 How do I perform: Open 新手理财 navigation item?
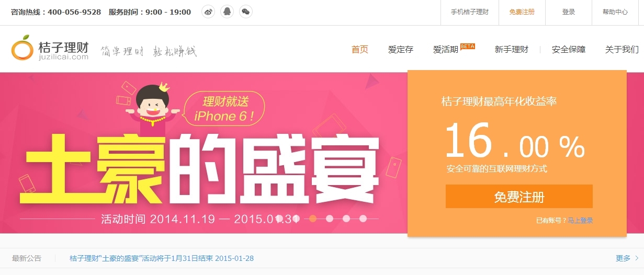coord(512,50)
